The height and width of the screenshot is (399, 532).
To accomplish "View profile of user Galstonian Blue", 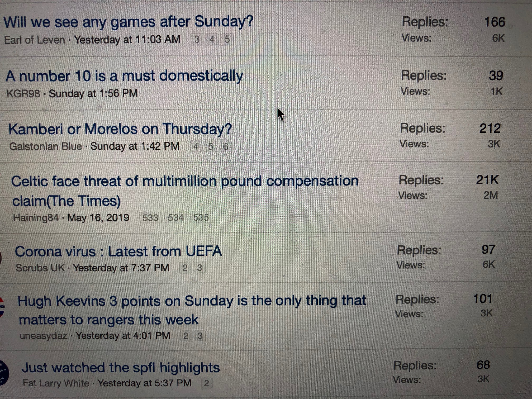I will click(x=45, y=146).
